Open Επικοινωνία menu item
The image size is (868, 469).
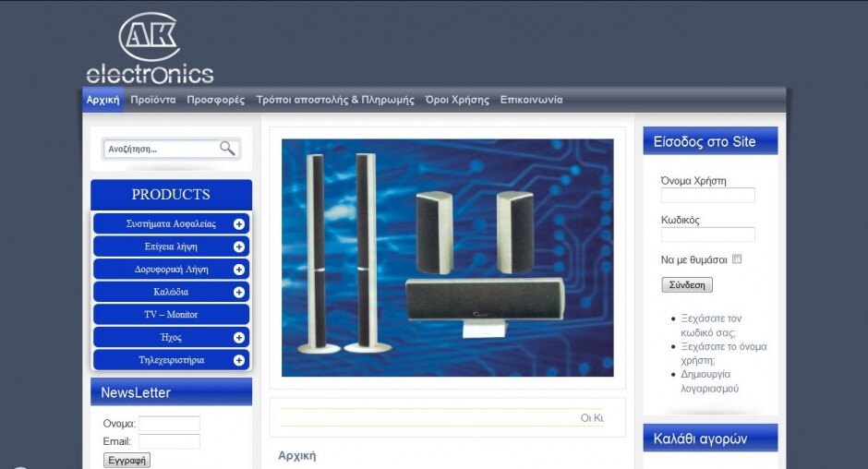pos(532,100)
